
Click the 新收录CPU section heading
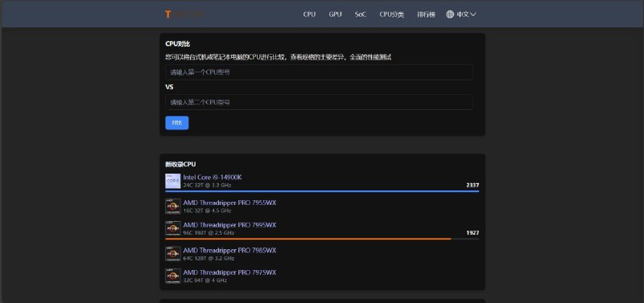[x=180, y=164]
